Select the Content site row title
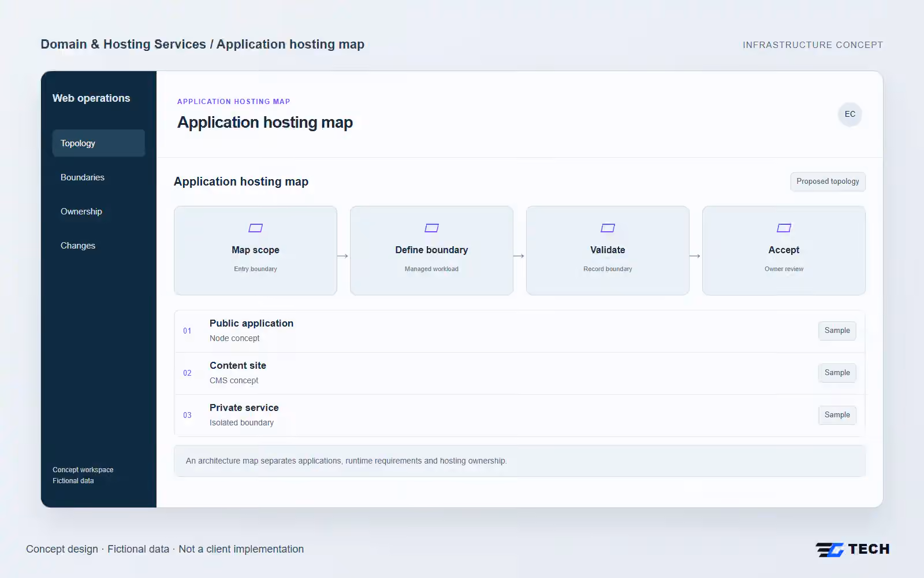This screenshot has height=578, width=924. click(x=238, y=365)
